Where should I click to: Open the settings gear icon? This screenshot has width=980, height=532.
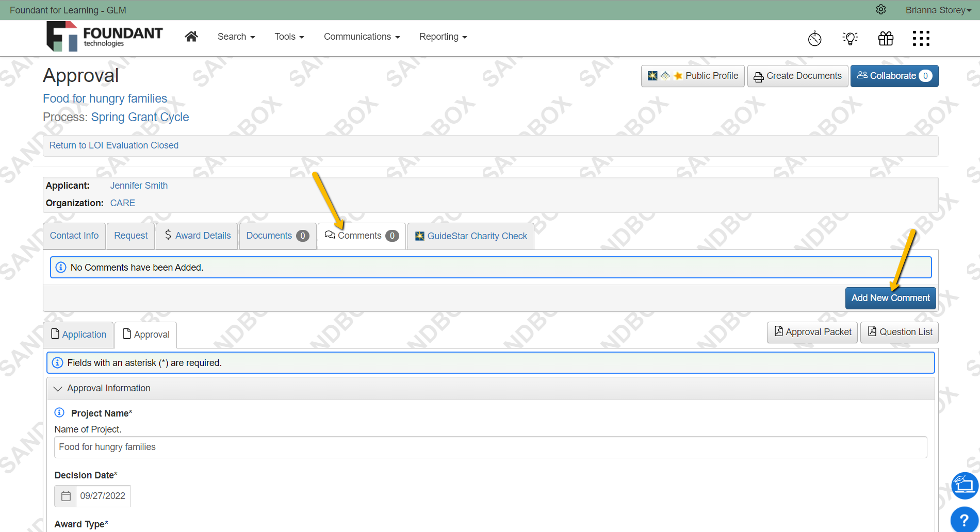pos(881,10)
